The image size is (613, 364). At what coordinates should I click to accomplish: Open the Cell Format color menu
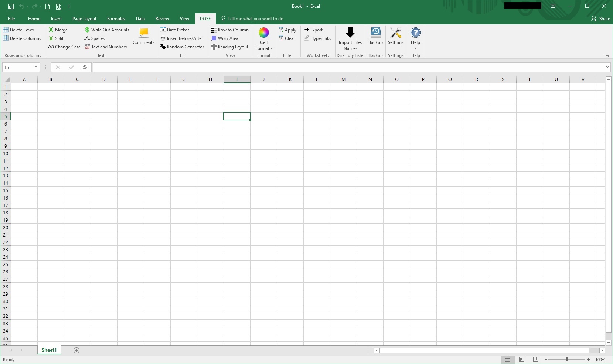click(264, 39)
